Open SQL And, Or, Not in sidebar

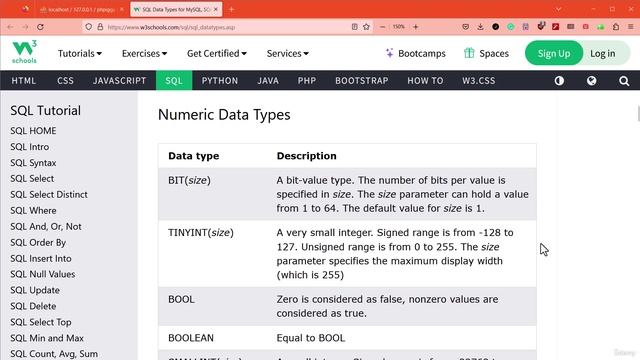(46, 226)
